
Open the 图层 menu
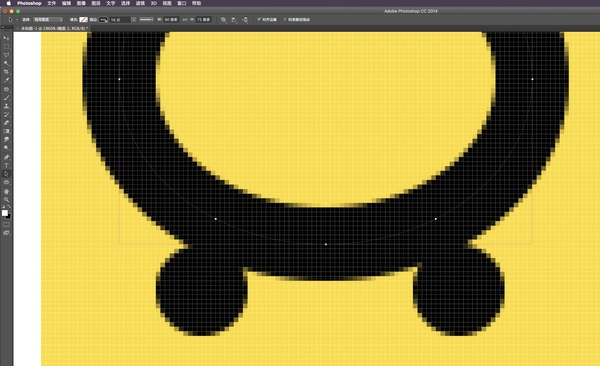96,3
